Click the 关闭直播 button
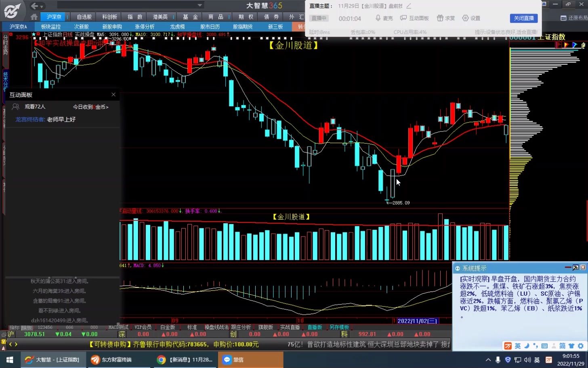The height and width of the screenshot is (368, 588). point(524,18)
